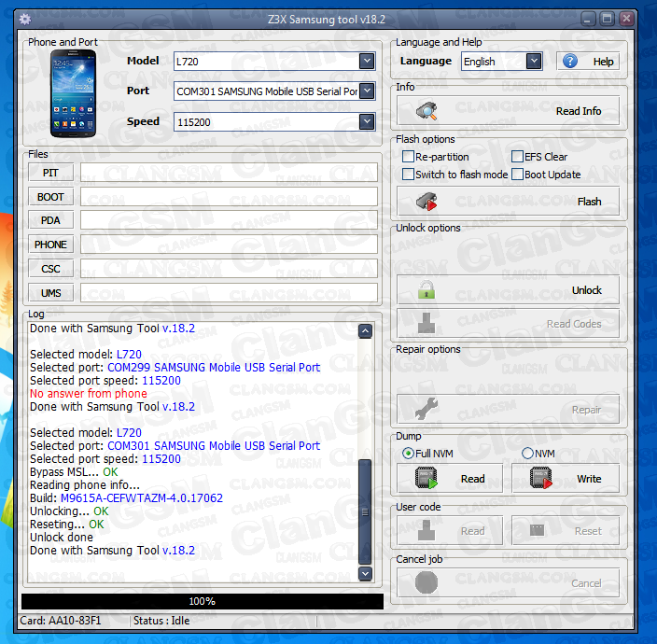Click the User code Reset icon
This screenshot has height=644, width=657.
pos(538,530)
